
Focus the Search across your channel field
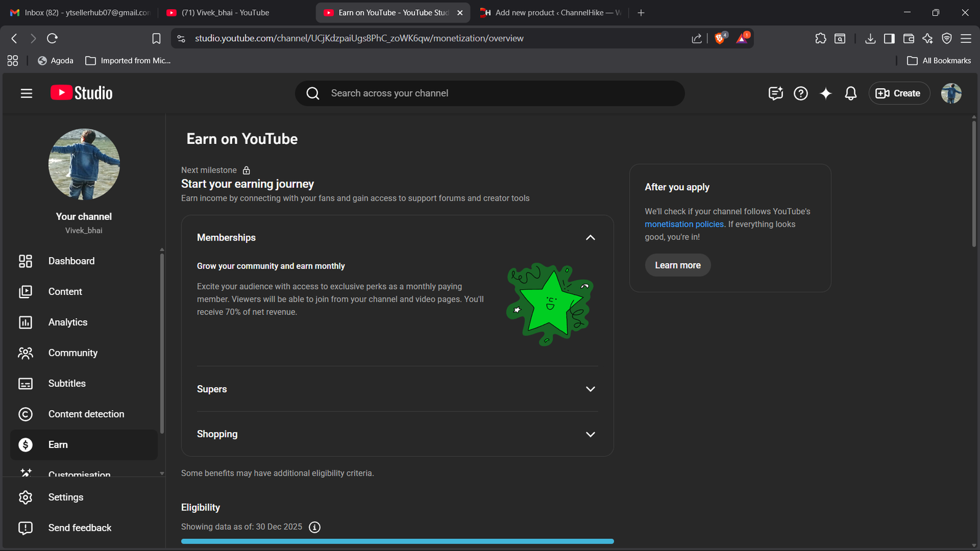click(x=490, y=93)
